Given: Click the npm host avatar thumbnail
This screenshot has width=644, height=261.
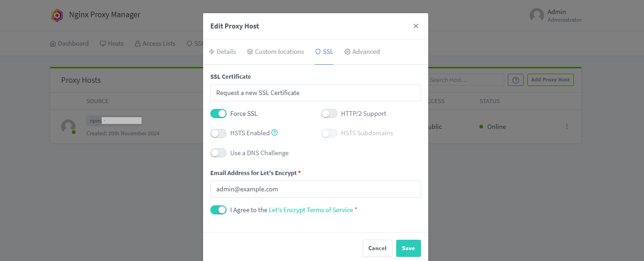Looking at the screenshot, I should tap(68, 127).
